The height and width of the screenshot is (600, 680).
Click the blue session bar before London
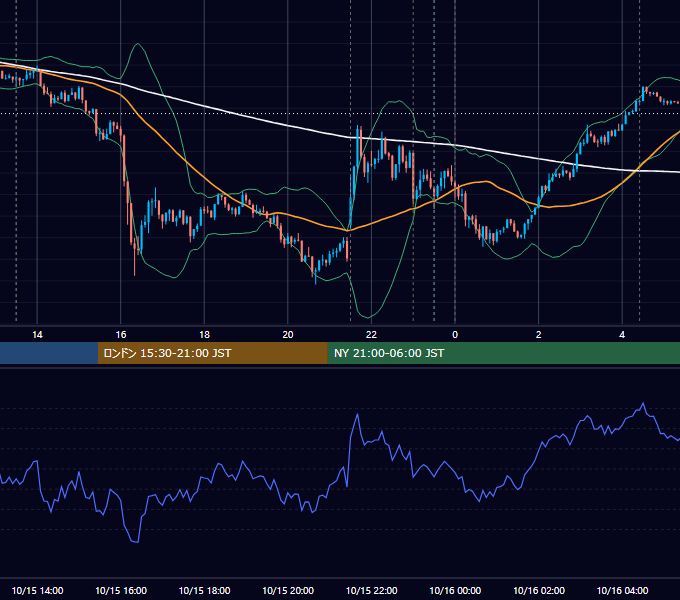[49, 353]
